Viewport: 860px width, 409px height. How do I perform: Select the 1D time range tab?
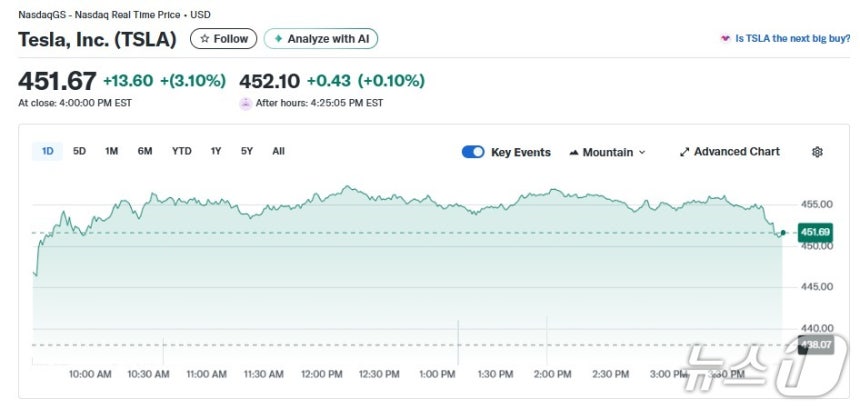(x=47, y=151)
